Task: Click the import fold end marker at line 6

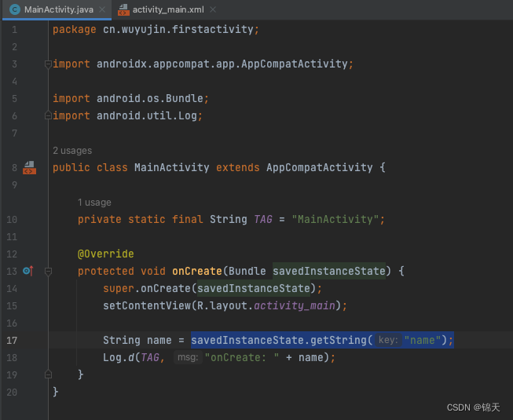Action: click(x=48, y=115)
